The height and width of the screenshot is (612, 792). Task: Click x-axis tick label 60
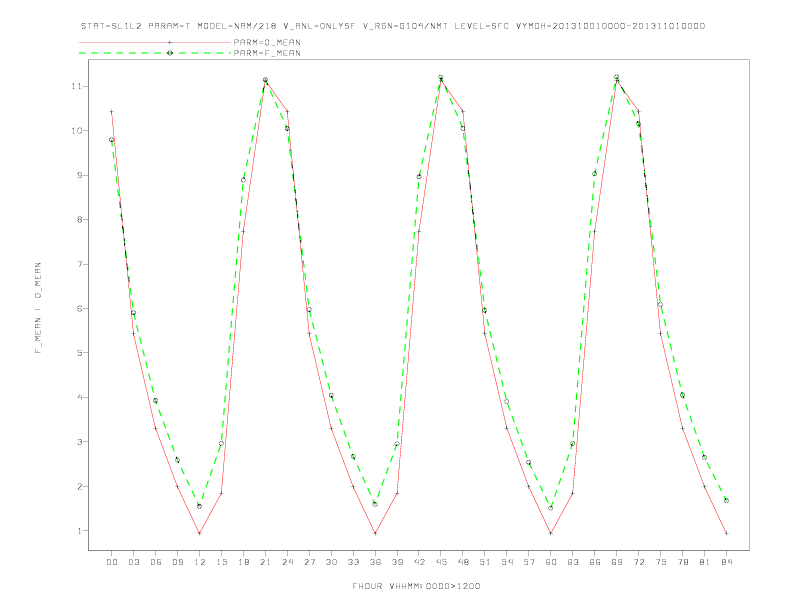[x=551, y=562]
